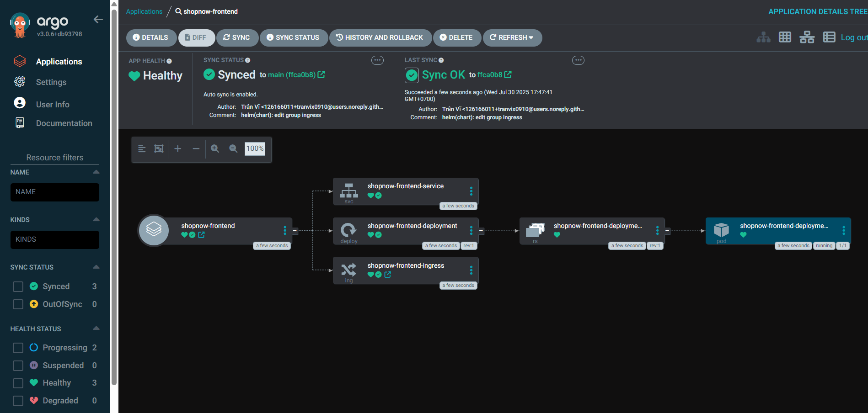Click the zoom in magnifier icon
Screen dimensions: 868x413
coord(215,148)
